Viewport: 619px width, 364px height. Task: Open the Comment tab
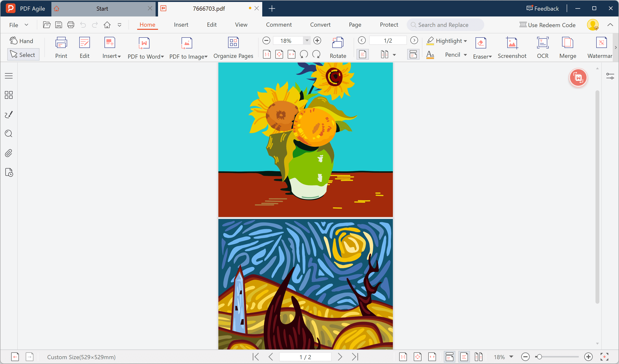(279, 24)
